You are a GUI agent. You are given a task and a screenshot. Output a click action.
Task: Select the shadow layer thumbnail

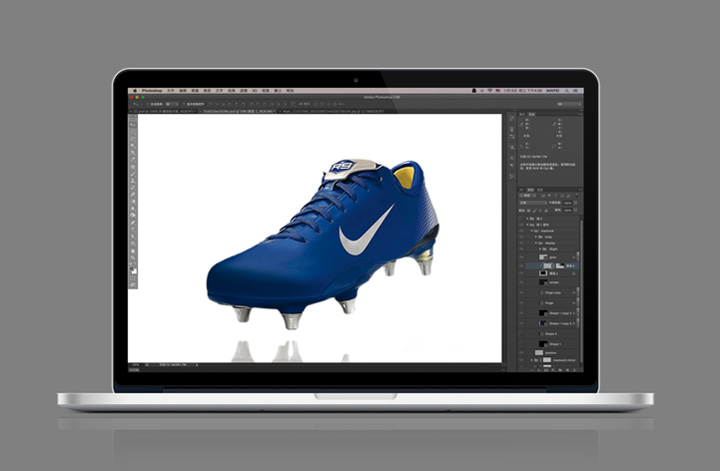[x=539, y=353]
